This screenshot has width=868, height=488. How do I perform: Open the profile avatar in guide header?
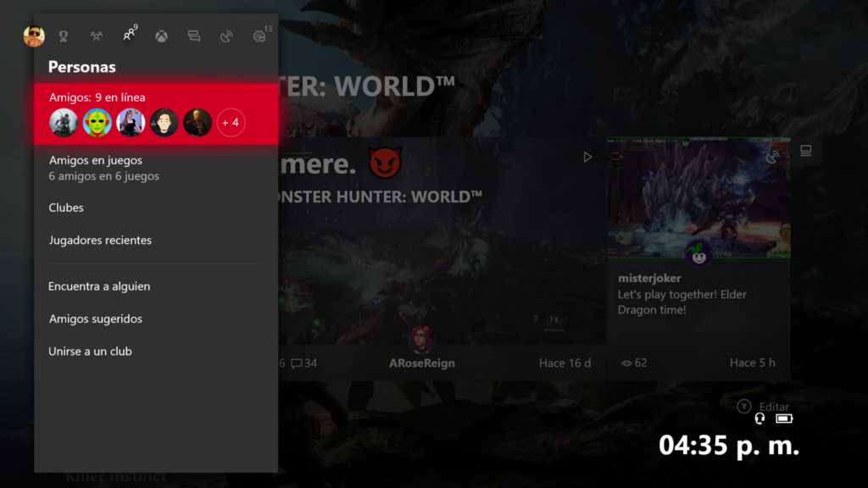pos(34,36)
